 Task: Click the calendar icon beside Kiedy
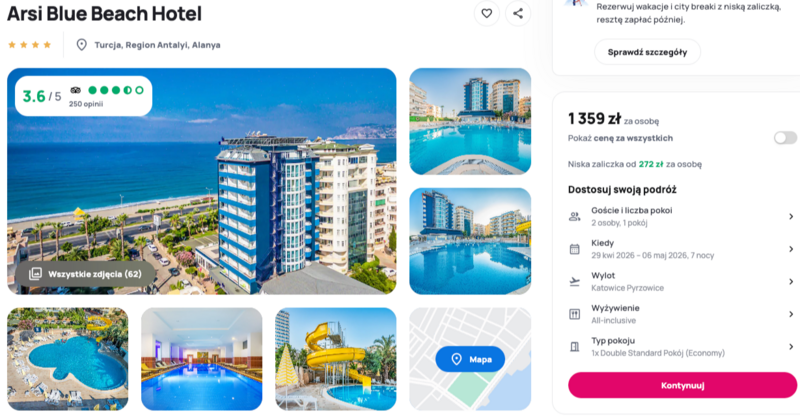(x=574, y=249)
